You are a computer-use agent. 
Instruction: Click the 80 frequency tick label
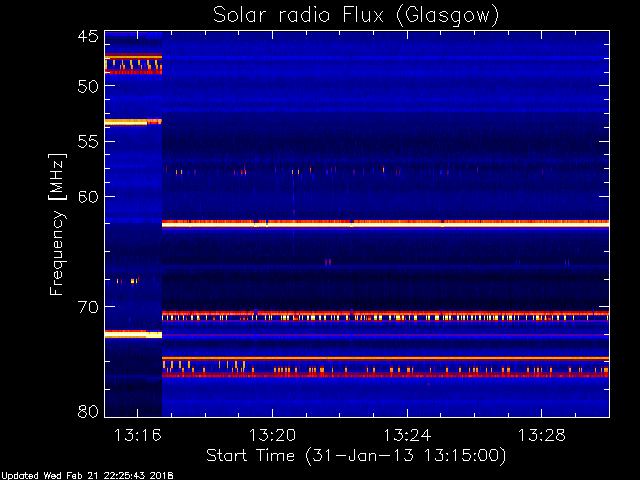click(88, 411)
